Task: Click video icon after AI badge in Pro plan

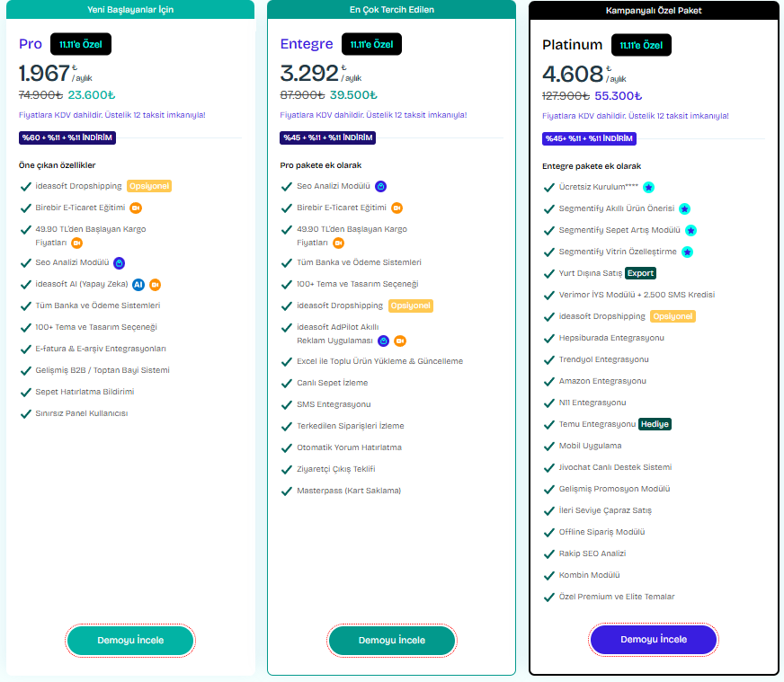Action: click(x=156, y=284)
